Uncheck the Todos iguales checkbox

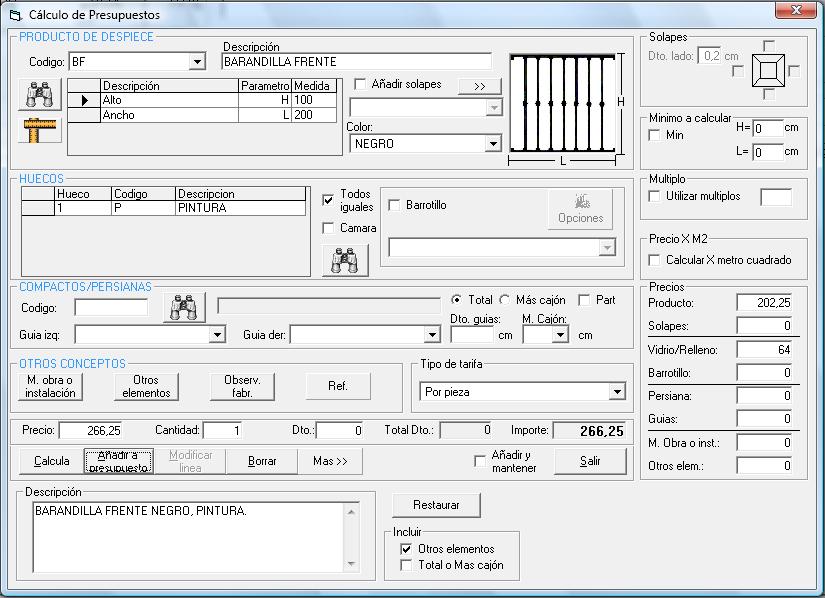coord(329,200)
